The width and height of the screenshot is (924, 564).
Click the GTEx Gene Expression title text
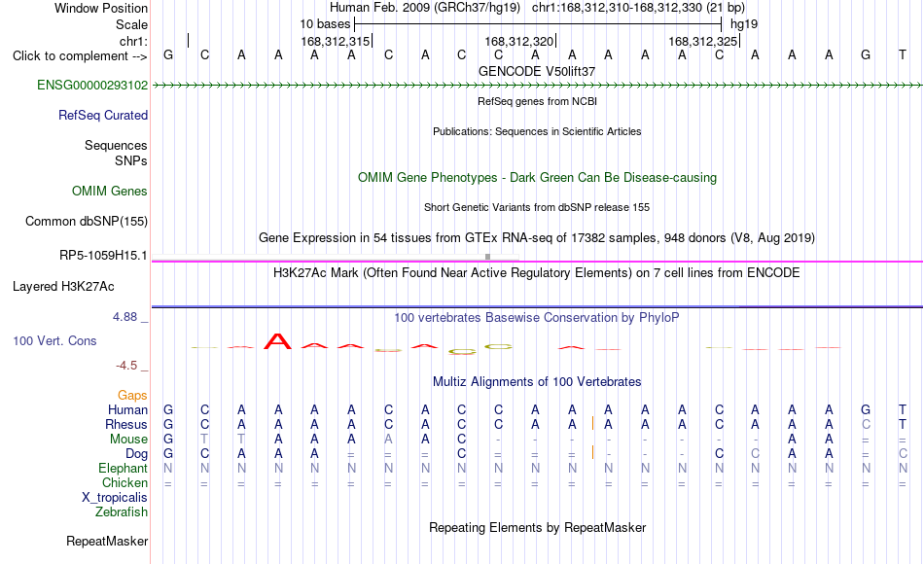click(537, 238)
